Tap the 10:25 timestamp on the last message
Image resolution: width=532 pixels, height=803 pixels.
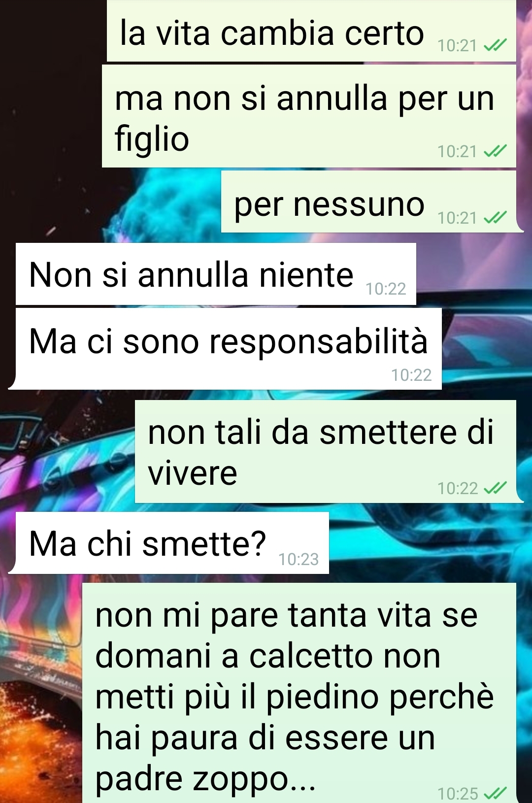[x=458, y=794]
